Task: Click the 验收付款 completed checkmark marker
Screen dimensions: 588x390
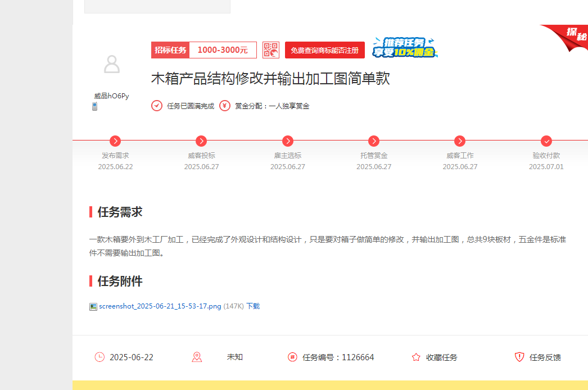Action: 545,141
